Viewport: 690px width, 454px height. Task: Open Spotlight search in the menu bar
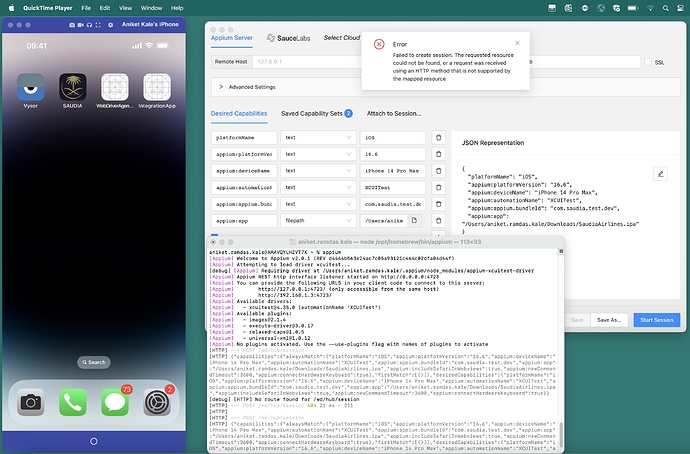click(666, 8)
